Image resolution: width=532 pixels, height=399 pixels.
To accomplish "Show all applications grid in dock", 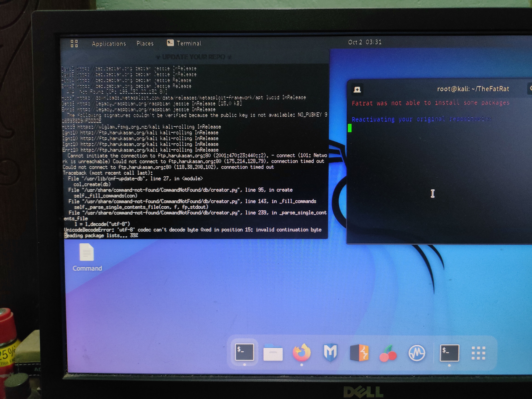I will (478, 353).
